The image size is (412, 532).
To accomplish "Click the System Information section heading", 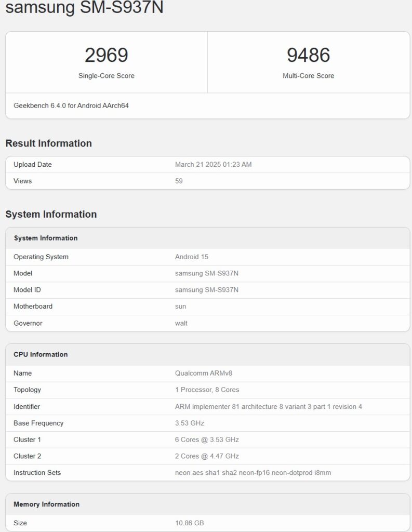I will pos(51,214).
